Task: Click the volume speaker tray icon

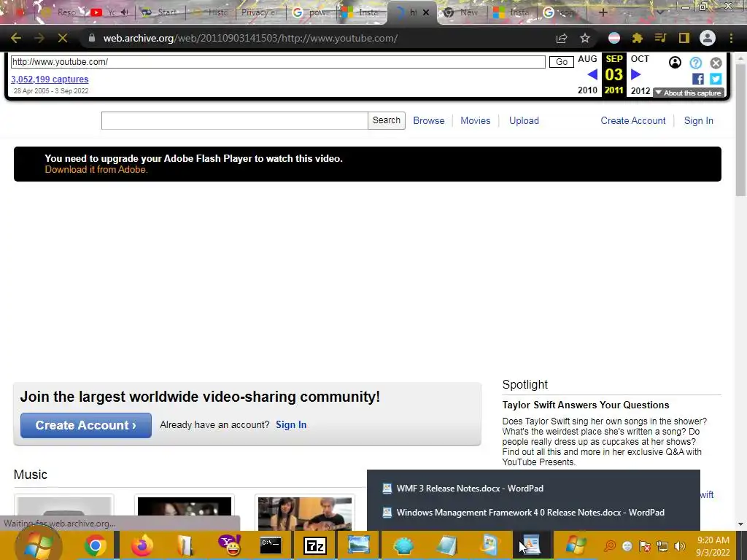Action: point(680,546)
